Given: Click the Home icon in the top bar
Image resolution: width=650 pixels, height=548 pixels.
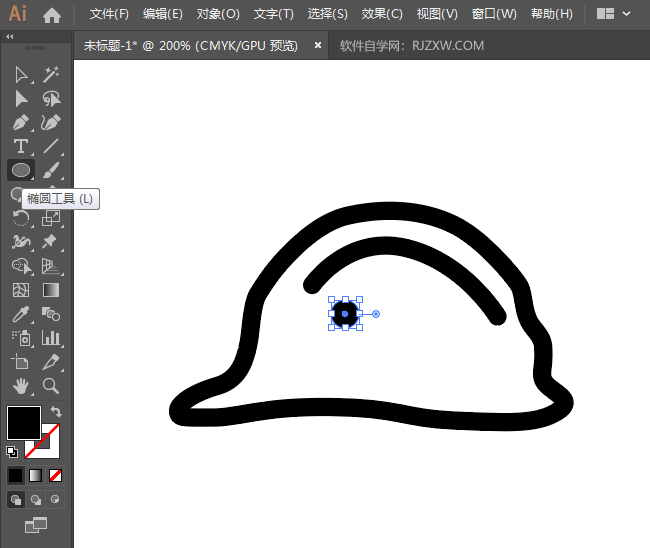Looking at the screenshot, I should point(52,15).
